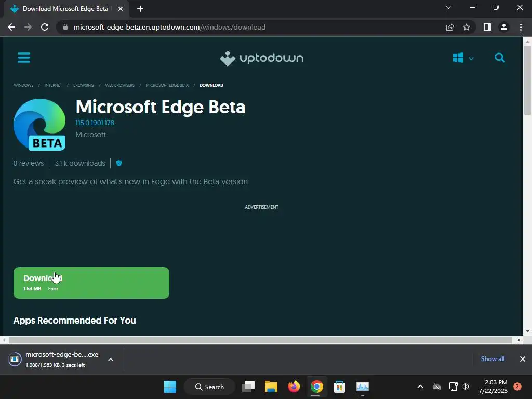Viewport: 532px width, 399px height.
Task: Open the Windows platform selector dropdown
Action: point(463,58)
